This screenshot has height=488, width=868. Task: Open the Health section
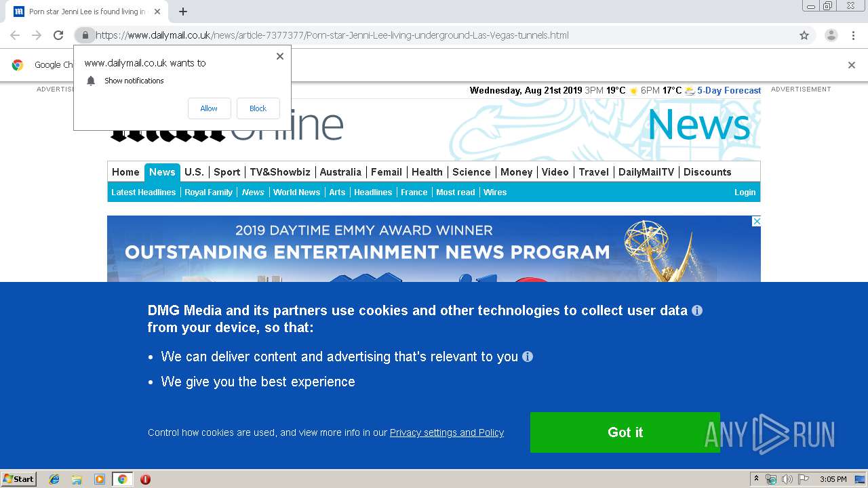click(427, 172)
